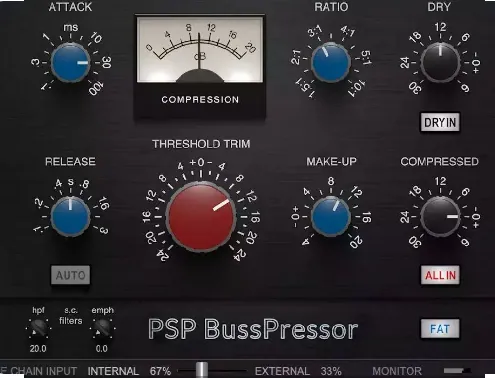Click the blue Ratio knob
Screen dimensions: 495x378
[x=331, y=62]
